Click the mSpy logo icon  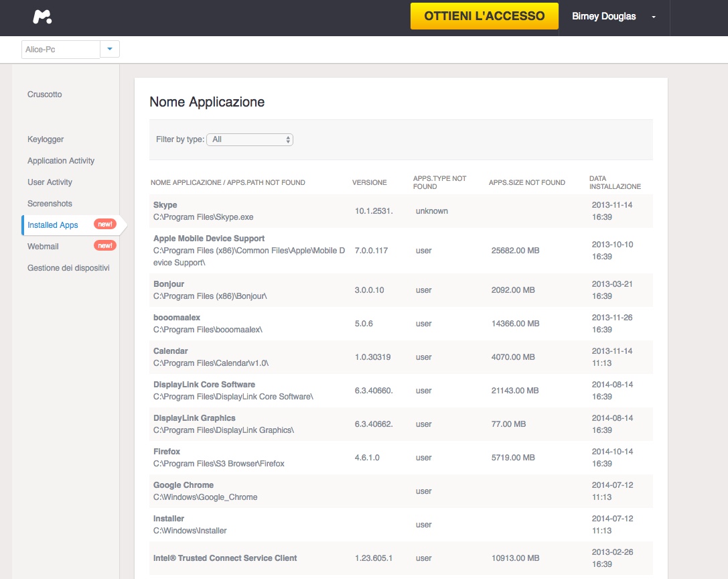click(x=43, y=17)
